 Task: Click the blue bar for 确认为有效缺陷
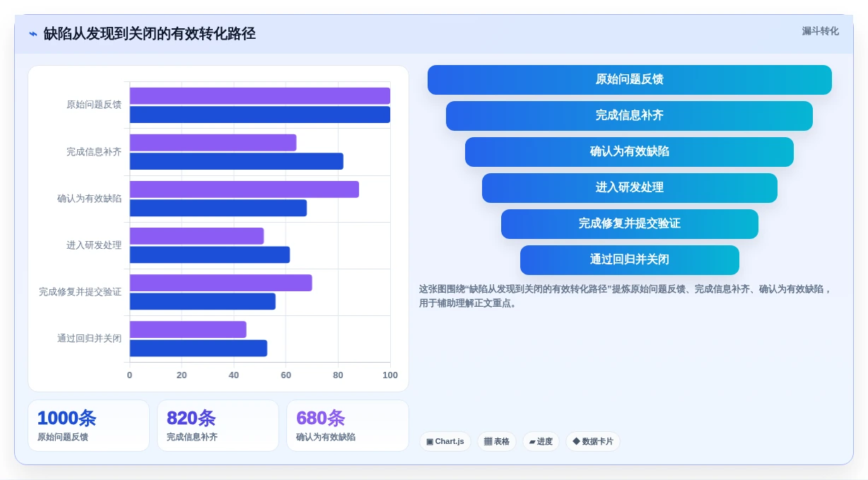218,208
